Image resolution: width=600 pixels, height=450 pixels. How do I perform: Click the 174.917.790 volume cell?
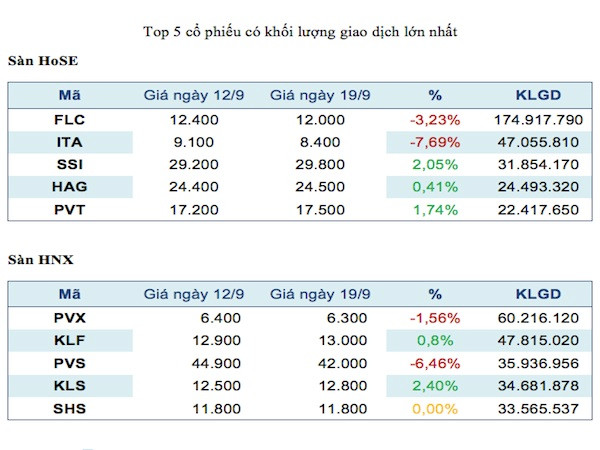(x=538, y=120)
